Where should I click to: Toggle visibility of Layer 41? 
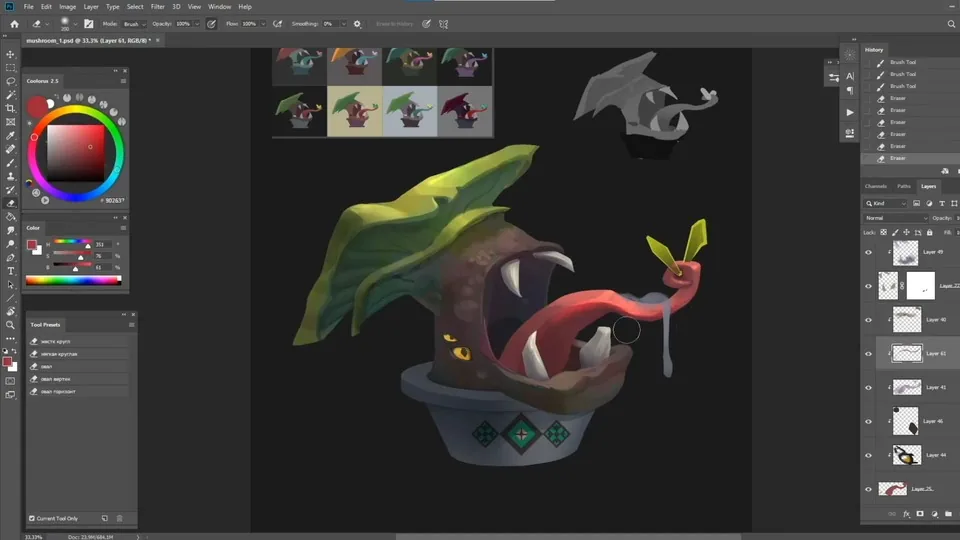[x=868, y=388]
